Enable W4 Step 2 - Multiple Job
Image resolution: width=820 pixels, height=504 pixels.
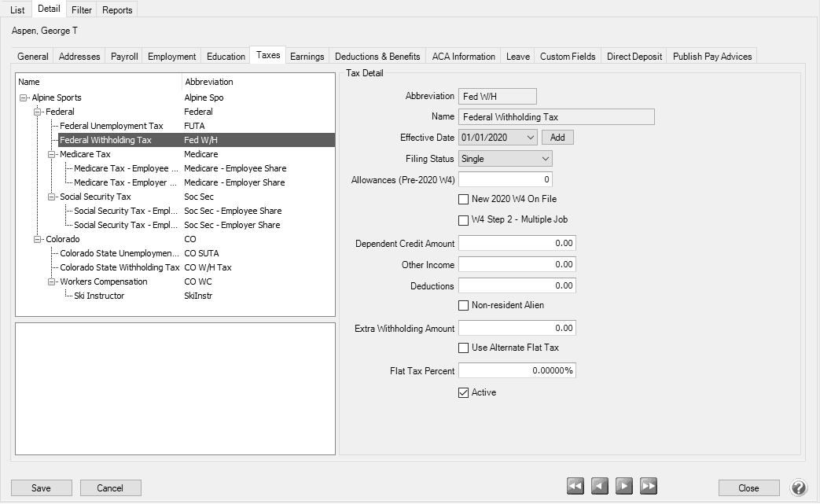click(x=463, y=220)
